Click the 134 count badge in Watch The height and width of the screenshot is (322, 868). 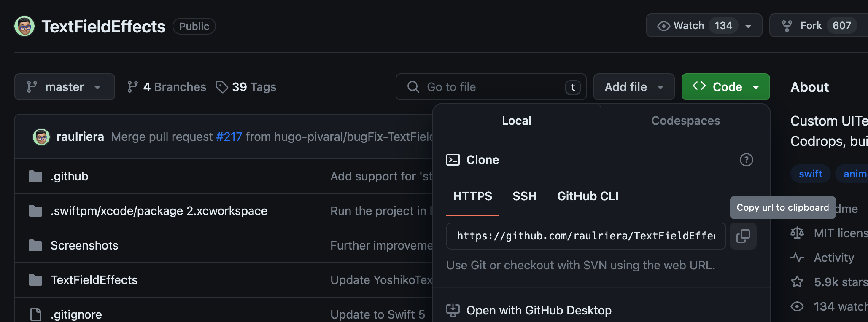723,26
